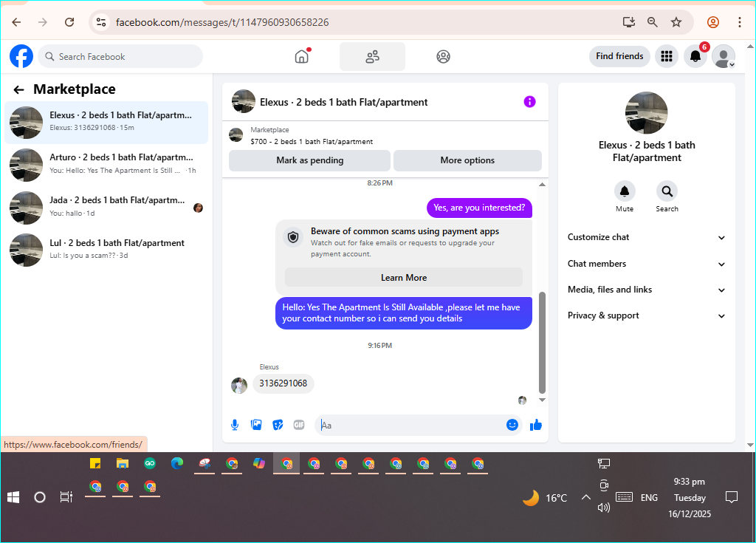The width and height of the screenshot is (756, 543).
Task: Expand Media, files and links section
Action: 646,290
